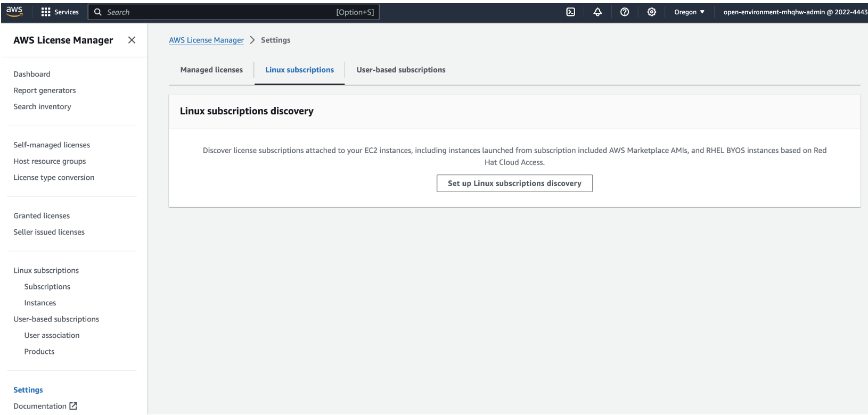Click Set up Linux subscriptions discovery
Viewport: 868px width, 415px height.
pyautogui.click(x=514, y=183)
